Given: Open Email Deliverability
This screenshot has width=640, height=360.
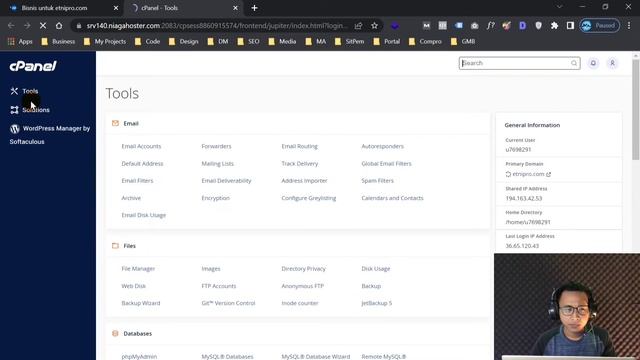Looking at the screenshot, I should pos(226,180).
